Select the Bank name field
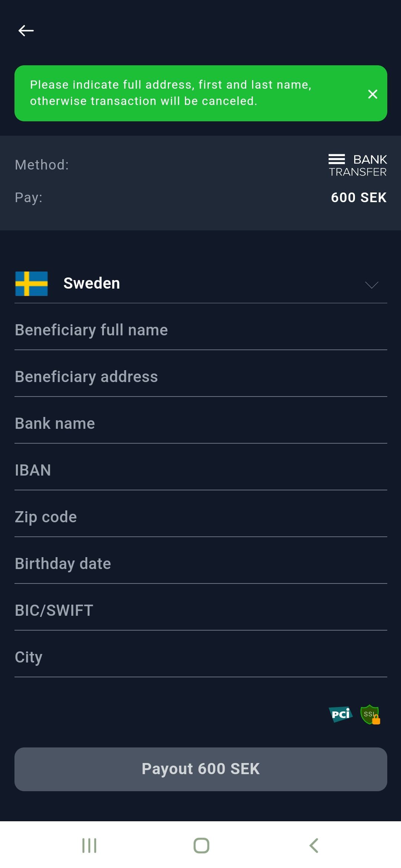This screenshot has width=401, height=868. pyautogui.click(x=200, y=424)
